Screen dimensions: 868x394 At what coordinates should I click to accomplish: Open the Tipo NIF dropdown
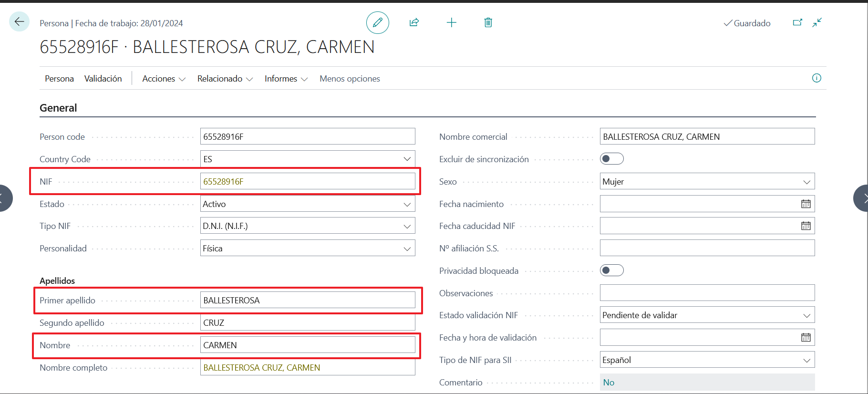coord(407,226)
